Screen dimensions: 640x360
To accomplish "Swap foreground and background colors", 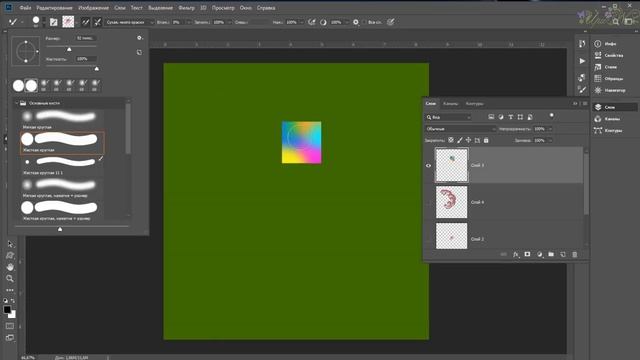I will 13,301.
